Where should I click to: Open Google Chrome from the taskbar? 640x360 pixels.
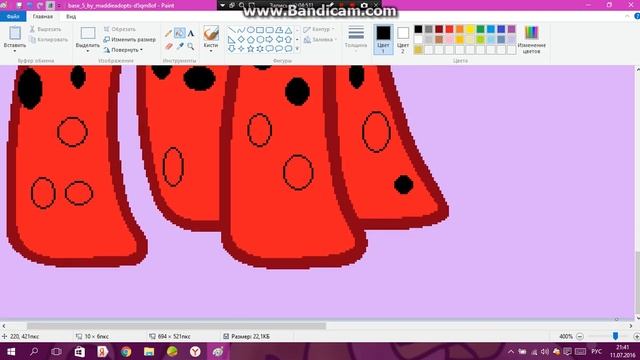point(126,351)
